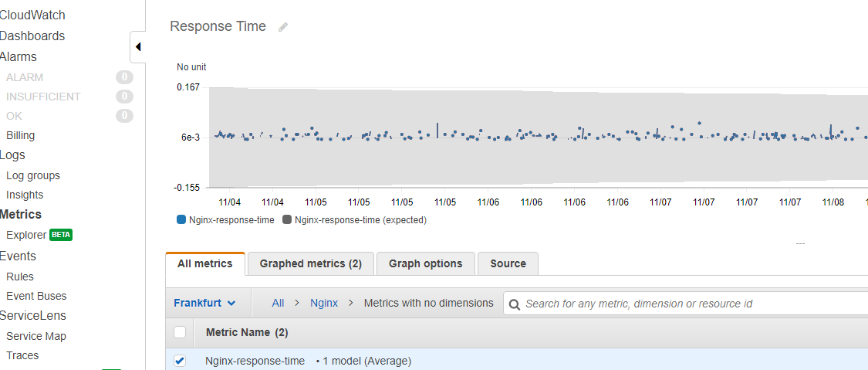Open ServiceLens in the sidebar

tap(32, 316)
